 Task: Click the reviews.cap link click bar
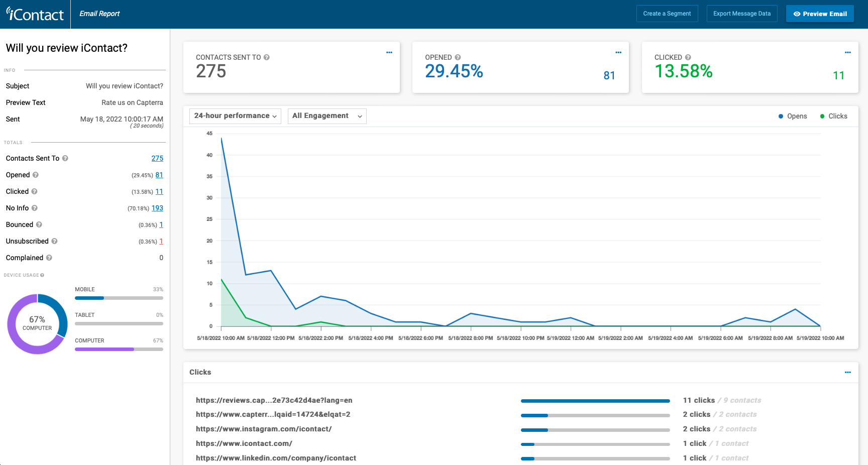pos(595,401)
